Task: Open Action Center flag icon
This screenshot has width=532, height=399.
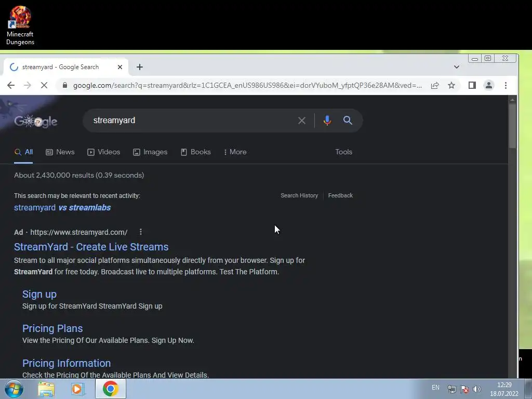Action: pyautogui.click(x=464, y=389)
